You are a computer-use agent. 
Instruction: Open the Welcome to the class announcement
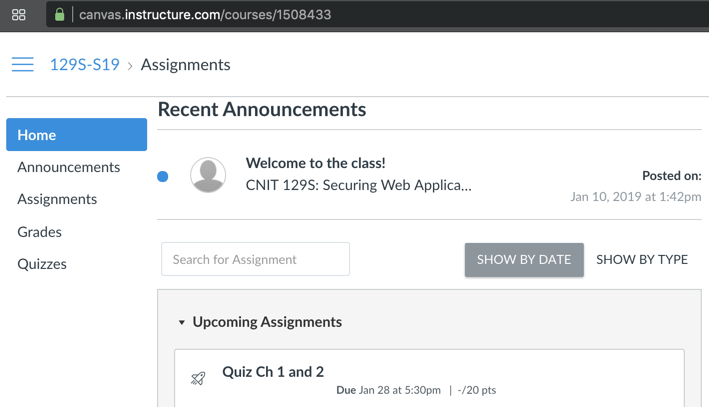pos(316,163)
